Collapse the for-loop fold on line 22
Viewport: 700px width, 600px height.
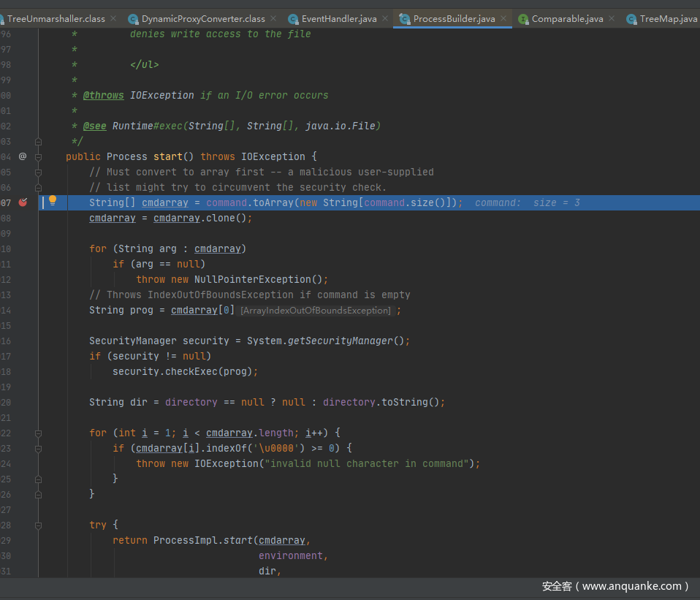click(x=39, y=433)
